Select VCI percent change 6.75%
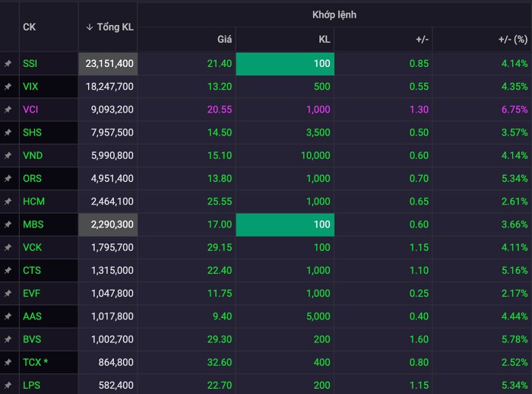This screenshot has width=532, height=394. (515, 110)
